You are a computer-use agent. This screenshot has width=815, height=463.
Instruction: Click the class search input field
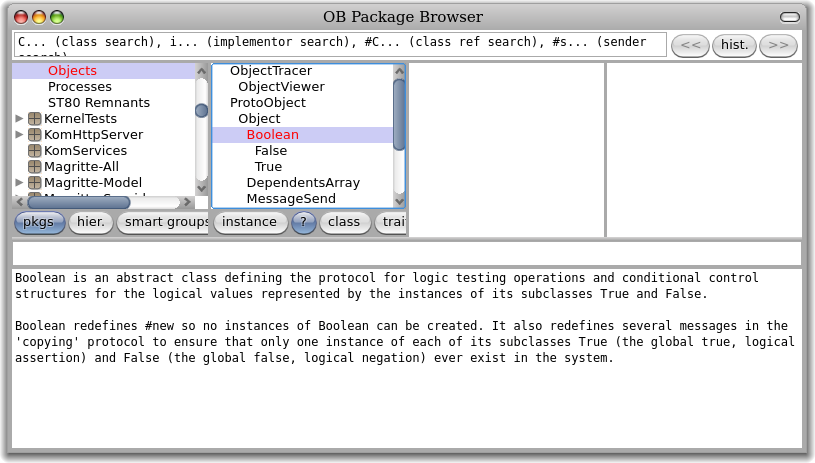click(x=340, y=44)
